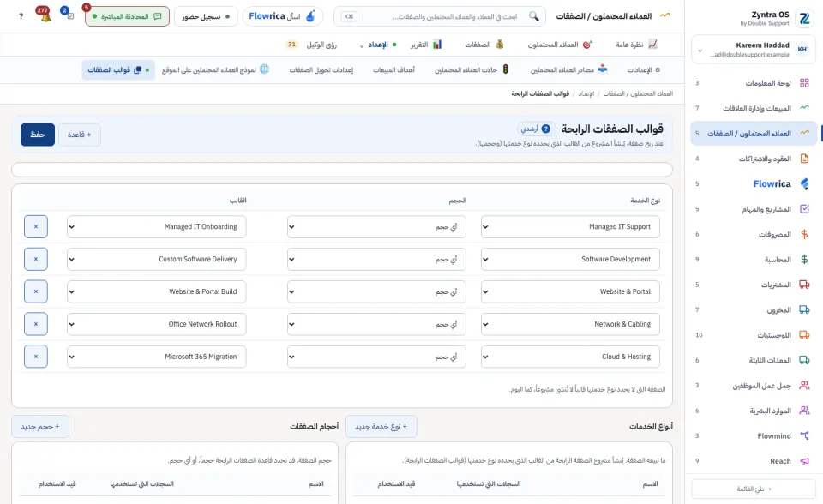Open المحاسبة sidebar icon
The image size is (823, 504).
pyautogui.click(x=804, y=260)
